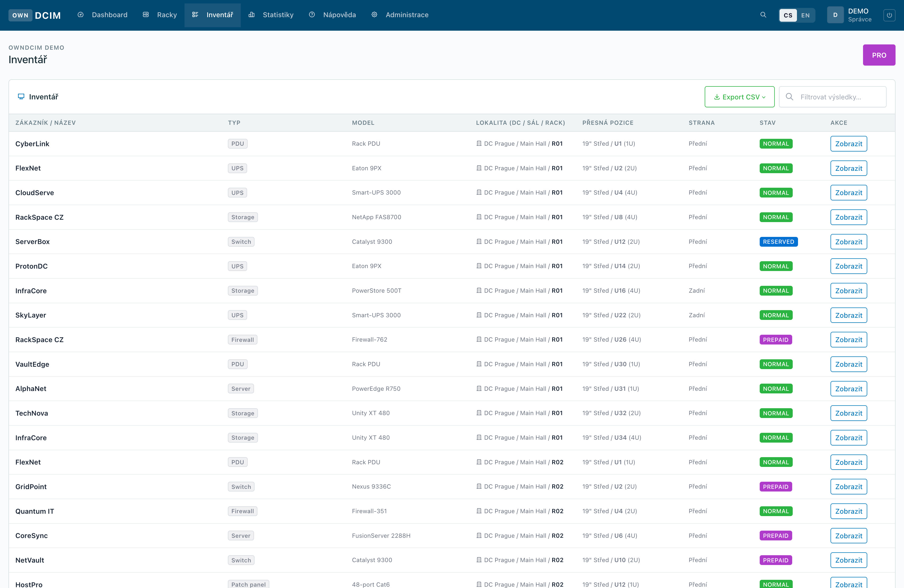Click the PRO upgrade button

click(879, 55)
